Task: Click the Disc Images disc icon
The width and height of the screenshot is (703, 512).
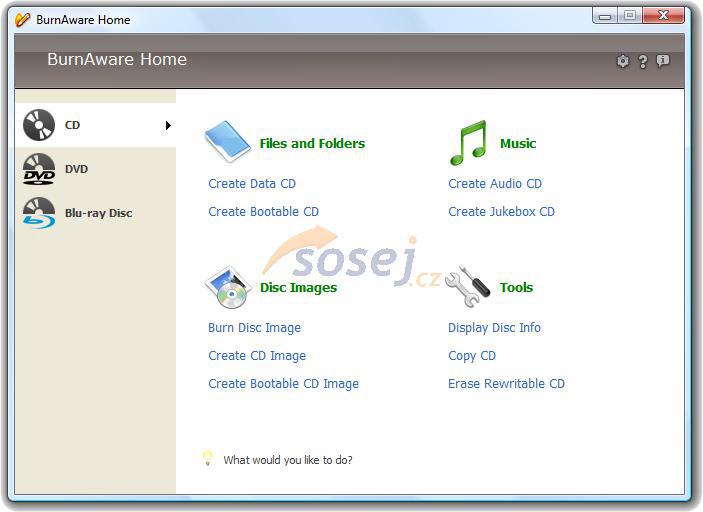Action: (x=227, y=287)
